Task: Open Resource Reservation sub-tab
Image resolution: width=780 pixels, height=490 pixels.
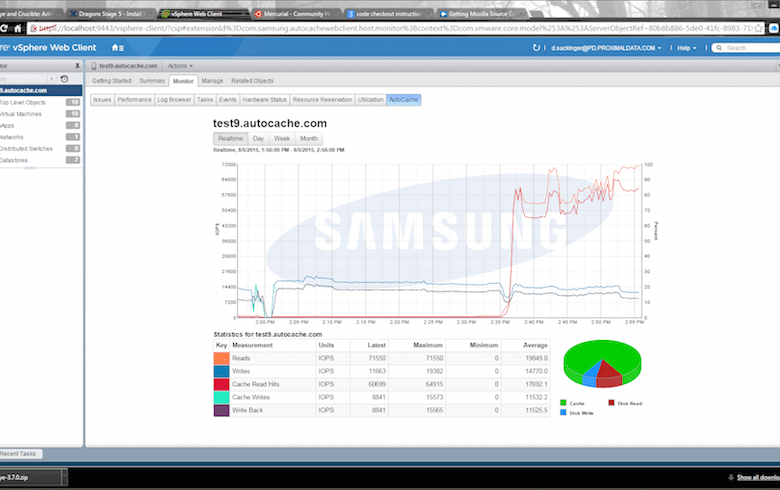Action: coord(322,99)
